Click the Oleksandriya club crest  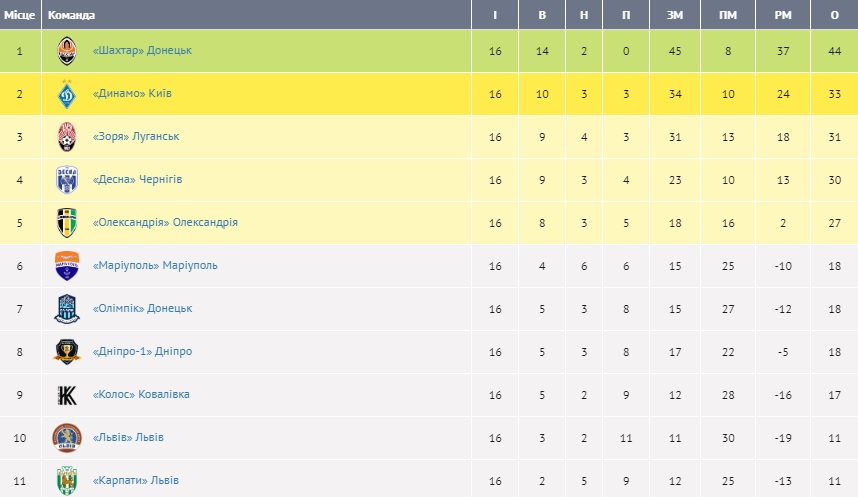point(67,223)
